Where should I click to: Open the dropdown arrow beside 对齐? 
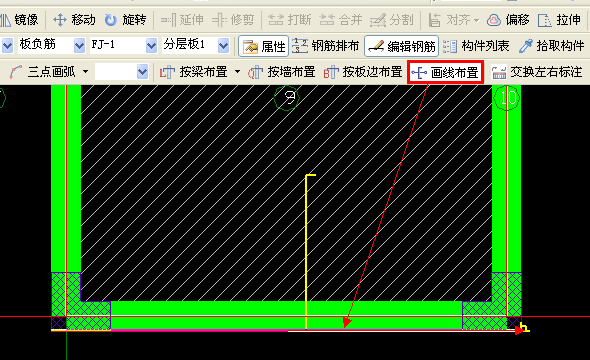pyautogui.click(x=476, y=20)
